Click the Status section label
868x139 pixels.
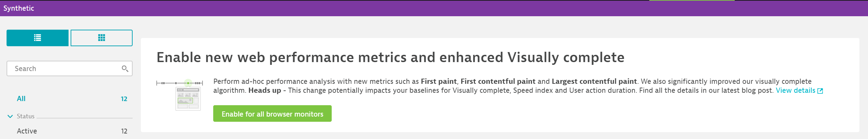pyautogui.click(x=26, y=116)
